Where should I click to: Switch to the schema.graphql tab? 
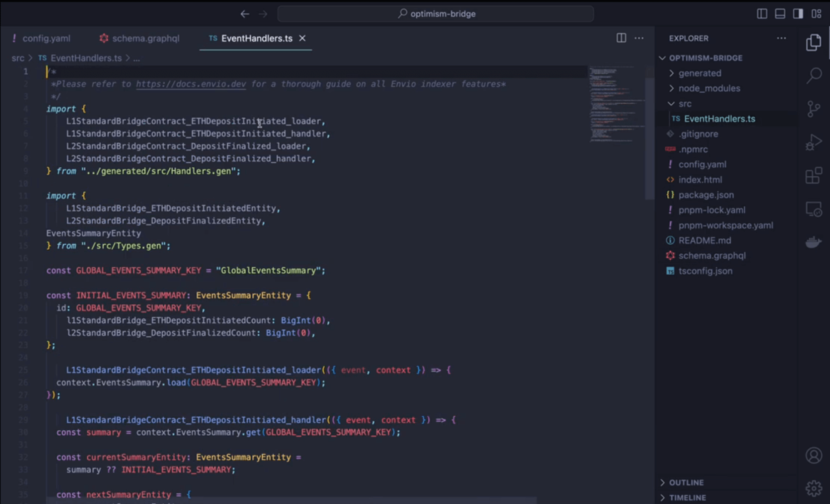tap(145, 38)
